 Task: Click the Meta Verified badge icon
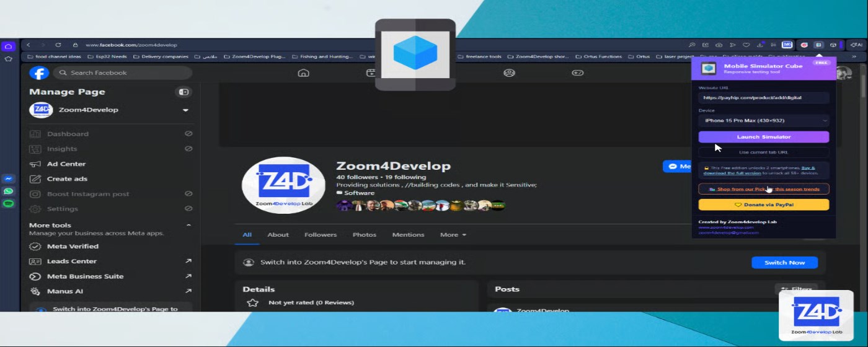pyautogui.click(x=35, y=247)
